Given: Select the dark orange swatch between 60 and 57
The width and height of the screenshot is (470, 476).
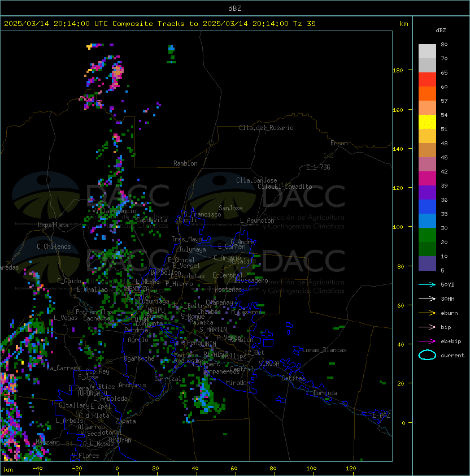Looking at the screenshot, I should 427,93.
